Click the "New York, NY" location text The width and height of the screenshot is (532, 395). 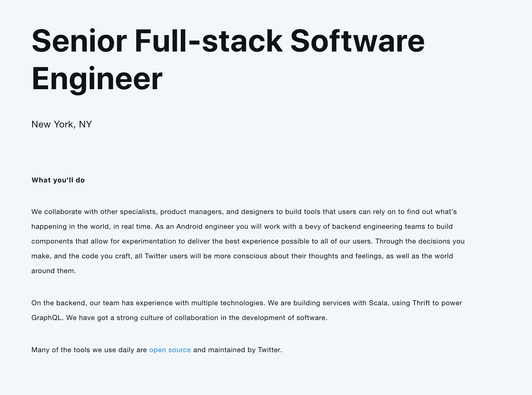click(x=61, y=124)
